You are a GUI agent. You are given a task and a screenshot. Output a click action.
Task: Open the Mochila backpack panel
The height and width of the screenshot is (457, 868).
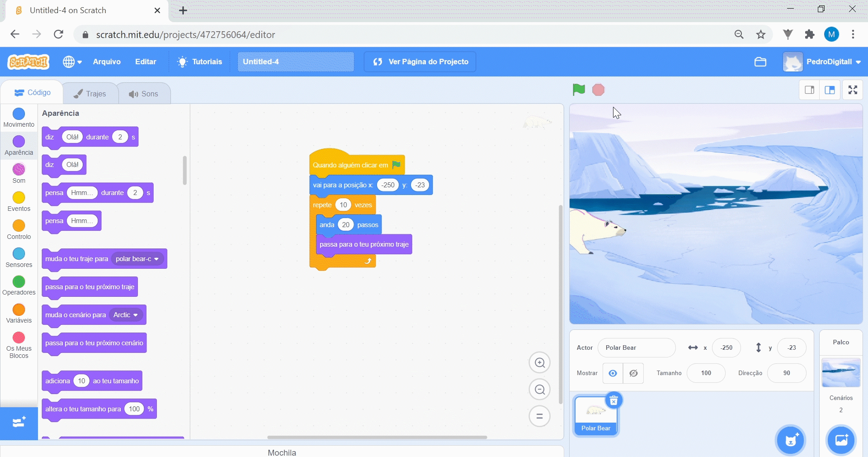[x=282, y=452]
